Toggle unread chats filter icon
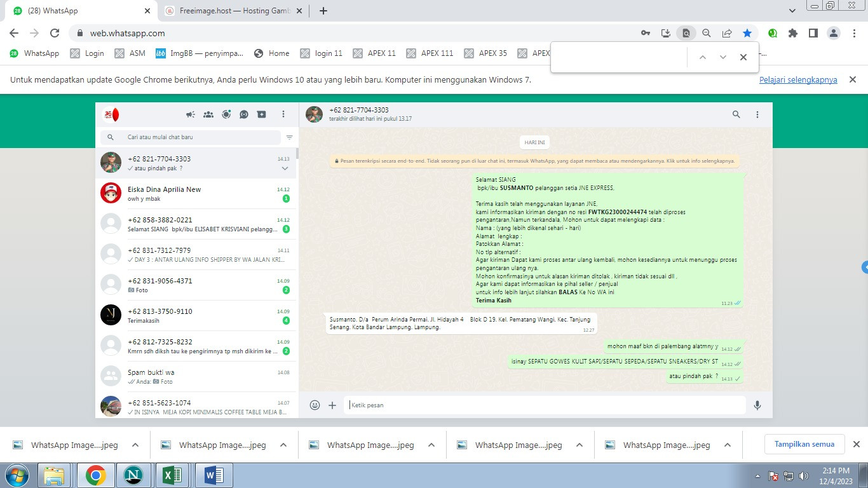Viewport: 868px width, 488px height. click(289, 137)
